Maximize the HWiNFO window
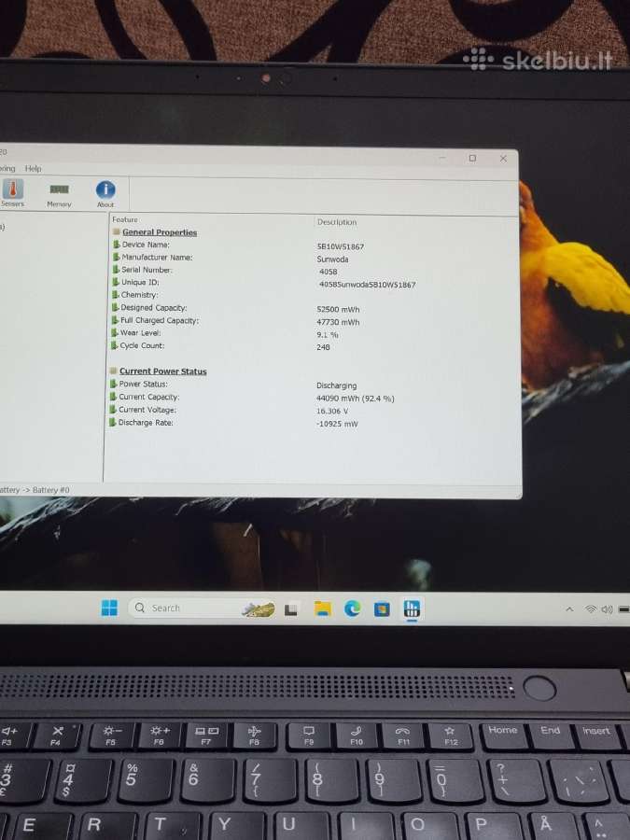630x840 pixels. 472,158
